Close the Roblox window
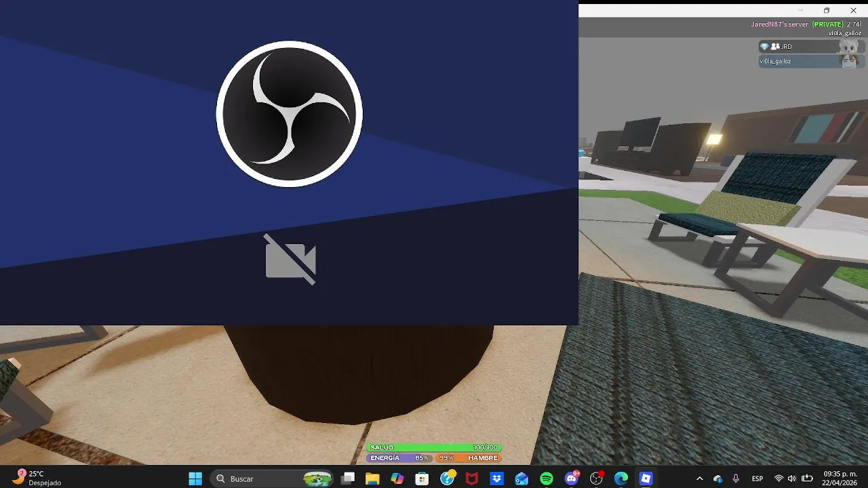The height and width of the screenshot is (488, 868). tap(853, 10)
